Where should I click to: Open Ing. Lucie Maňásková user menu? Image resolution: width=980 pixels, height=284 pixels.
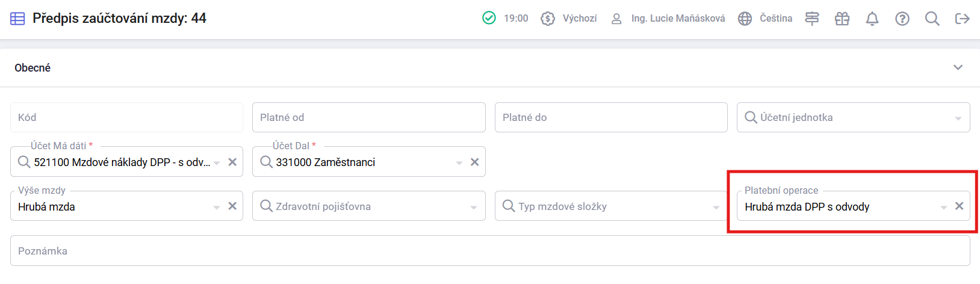[668, 19]
